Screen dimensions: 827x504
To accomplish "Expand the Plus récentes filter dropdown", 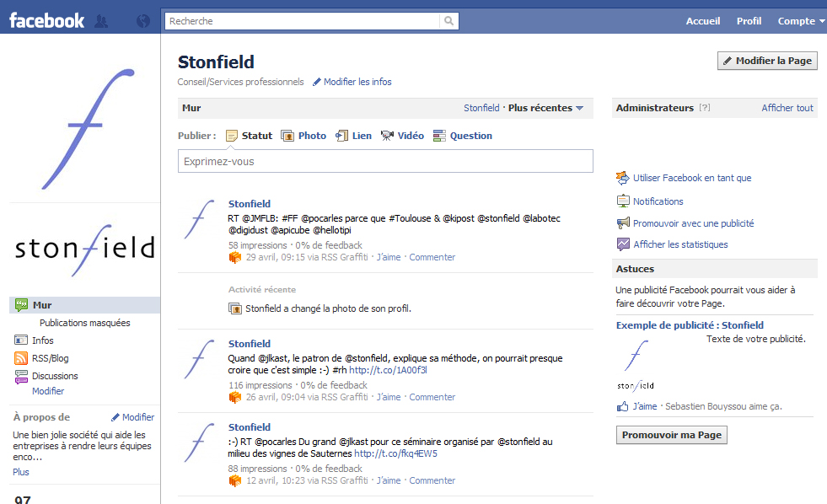I will point(546,108).
